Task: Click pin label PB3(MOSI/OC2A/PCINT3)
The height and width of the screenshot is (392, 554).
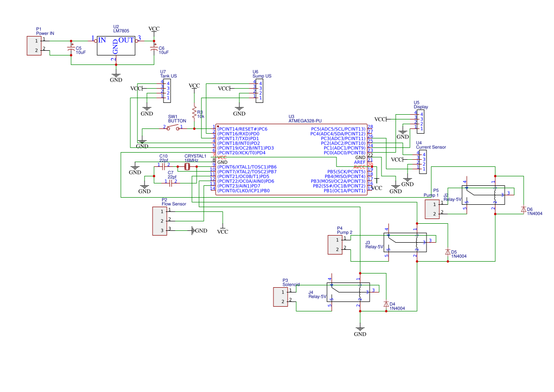Action: click(338, 181)
